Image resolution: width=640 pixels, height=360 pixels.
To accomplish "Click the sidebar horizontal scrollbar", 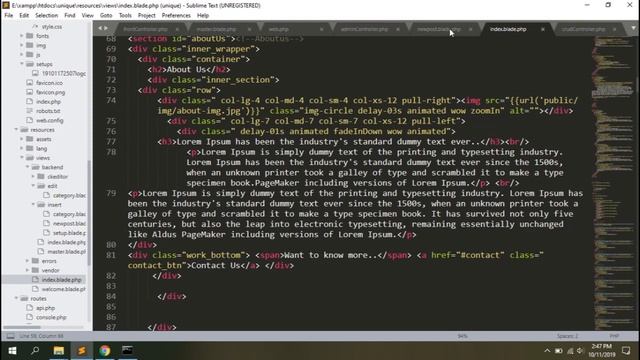I will 22,327.
